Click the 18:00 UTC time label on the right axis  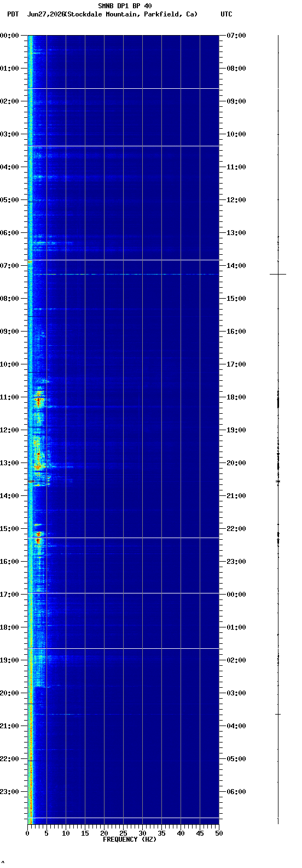tap(236, 397)
